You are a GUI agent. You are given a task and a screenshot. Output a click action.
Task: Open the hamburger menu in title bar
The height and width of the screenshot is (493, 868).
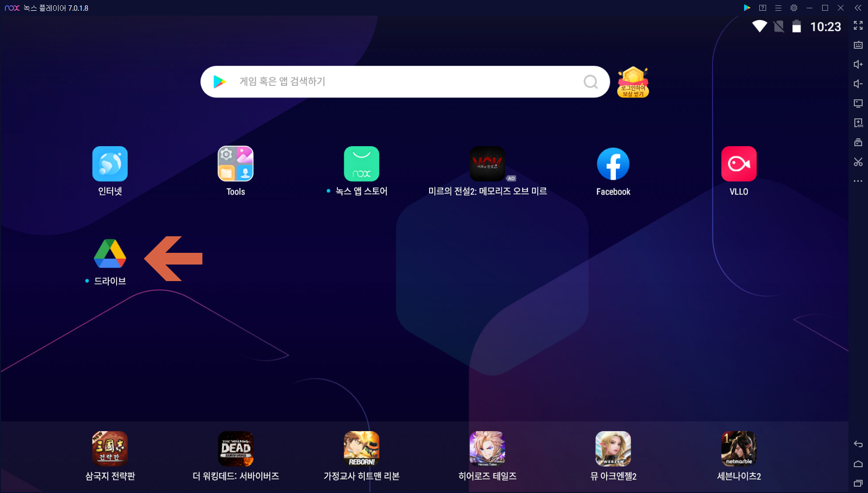(778, 8)
